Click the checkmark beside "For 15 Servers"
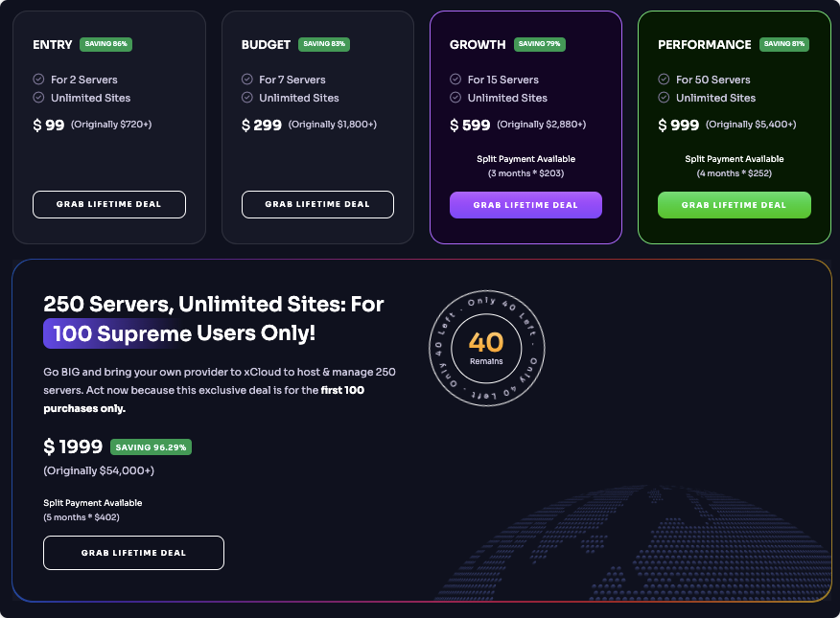 pos(455,80)
